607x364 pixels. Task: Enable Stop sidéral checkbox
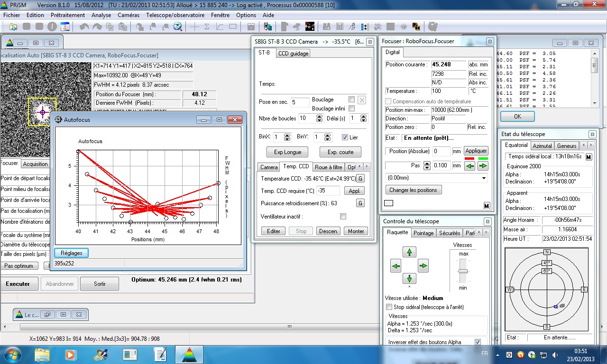(x=389, y=307)
